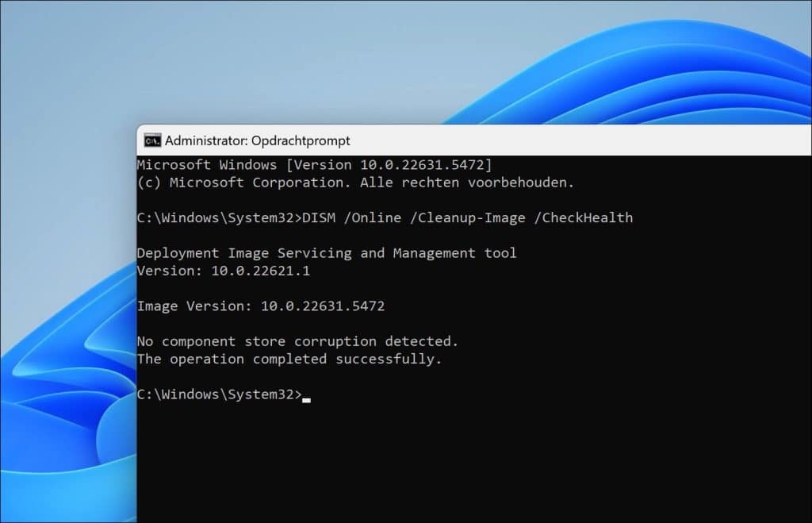Click 'Deployment Image Servicing and Management tool' line

[x=327, y=253]
